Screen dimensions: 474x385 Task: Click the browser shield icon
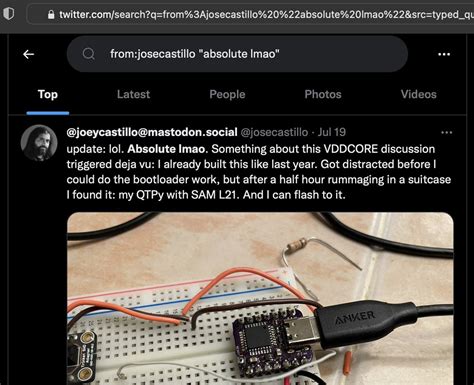[x=9, y=14]
